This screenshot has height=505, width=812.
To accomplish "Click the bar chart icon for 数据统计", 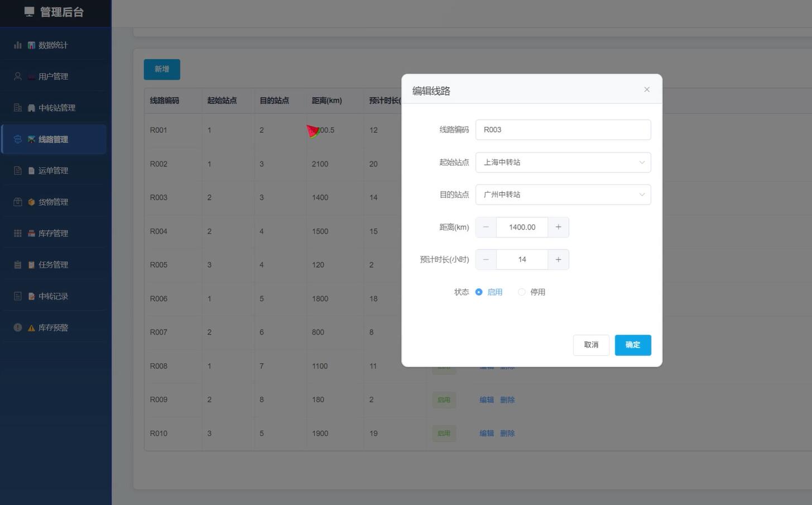I will (18, 45).
